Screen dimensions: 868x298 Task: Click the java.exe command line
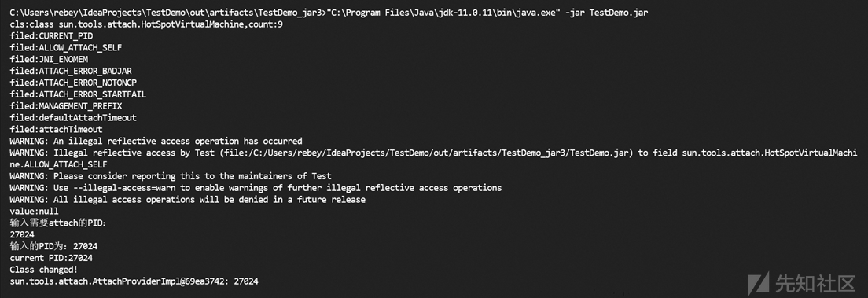pyautogui.click(x=329, y=13)
